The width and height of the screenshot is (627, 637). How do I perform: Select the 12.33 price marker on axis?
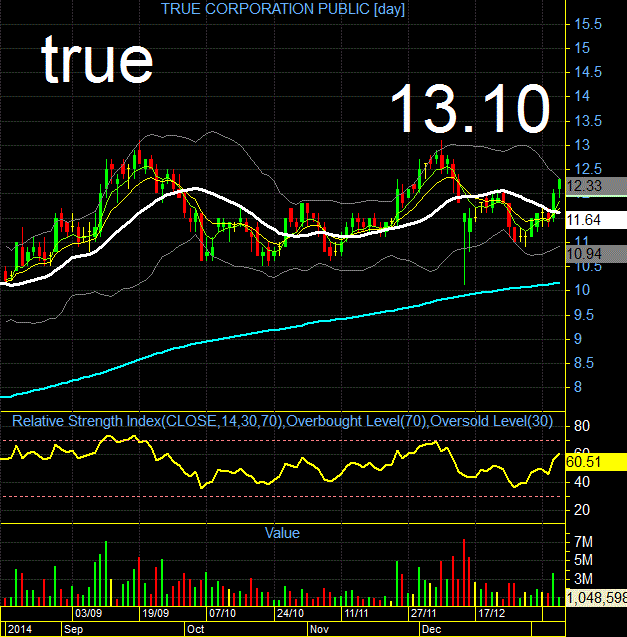tap(596, 186)
